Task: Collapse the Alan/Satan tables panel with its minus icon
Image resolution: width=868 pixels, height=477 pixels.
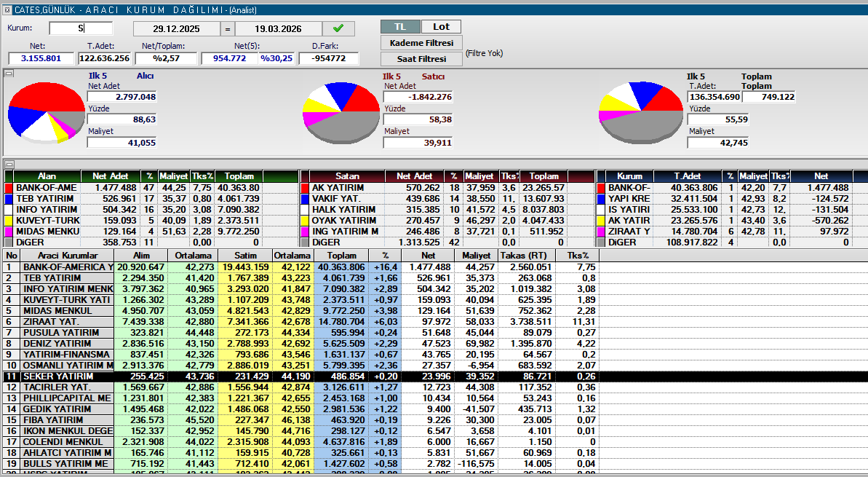Action: [9, 164]
